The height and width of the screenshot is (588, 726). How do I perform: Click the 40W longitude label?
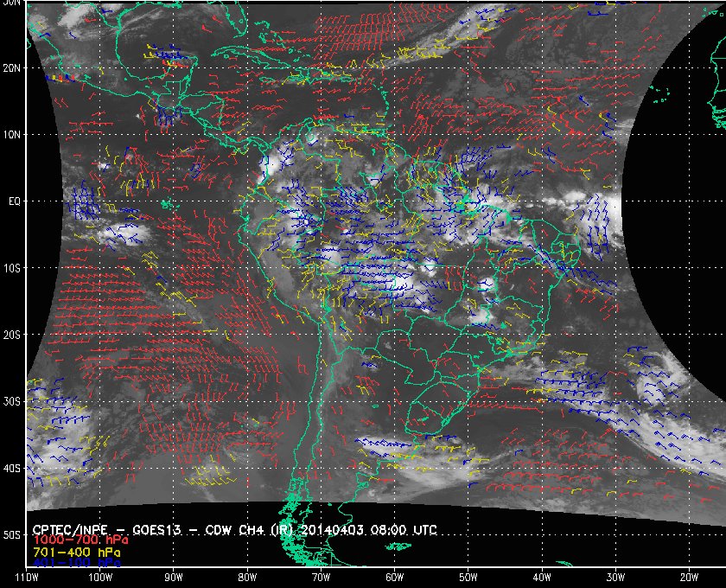coord(542,578)
